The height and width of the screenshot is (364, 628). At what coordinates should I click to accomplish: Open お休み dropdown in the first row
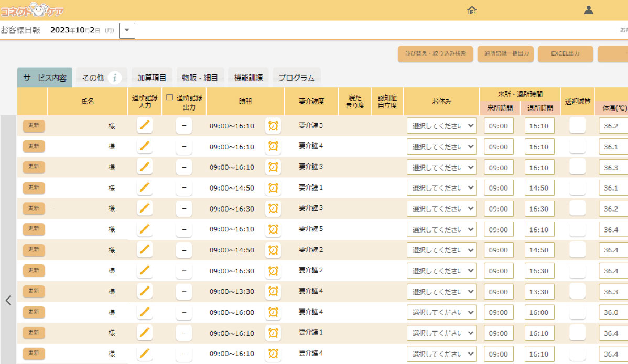pos(441,126)
